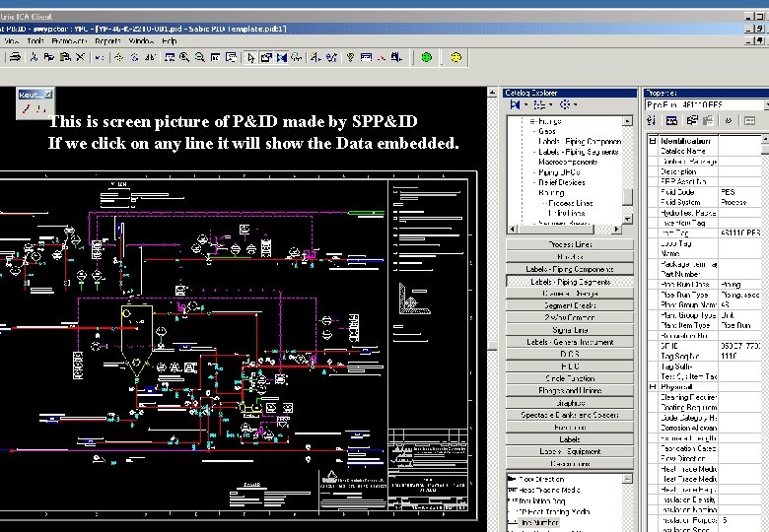Click the Zoom In magnifier icon
This screenshot has height=532, width=769.
pyautogui.click(x=184, y=58)
